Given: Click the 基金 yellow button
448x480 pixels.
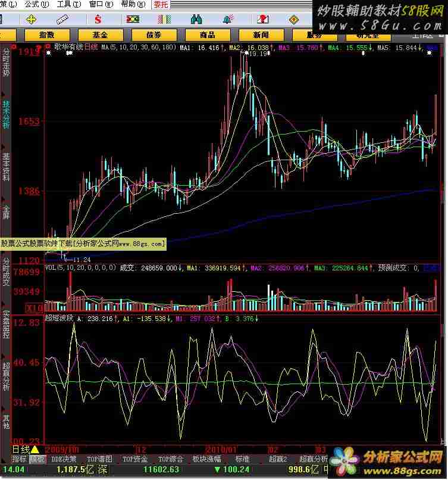Looking at the screenshot, I should 101,35.
